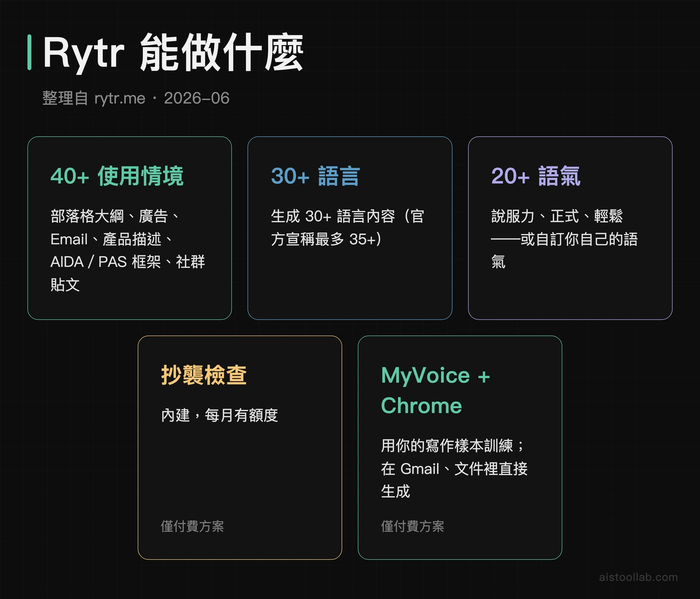
Task: Click '僅付費方案' in the MyVoice card
Action: pos(412,526)
